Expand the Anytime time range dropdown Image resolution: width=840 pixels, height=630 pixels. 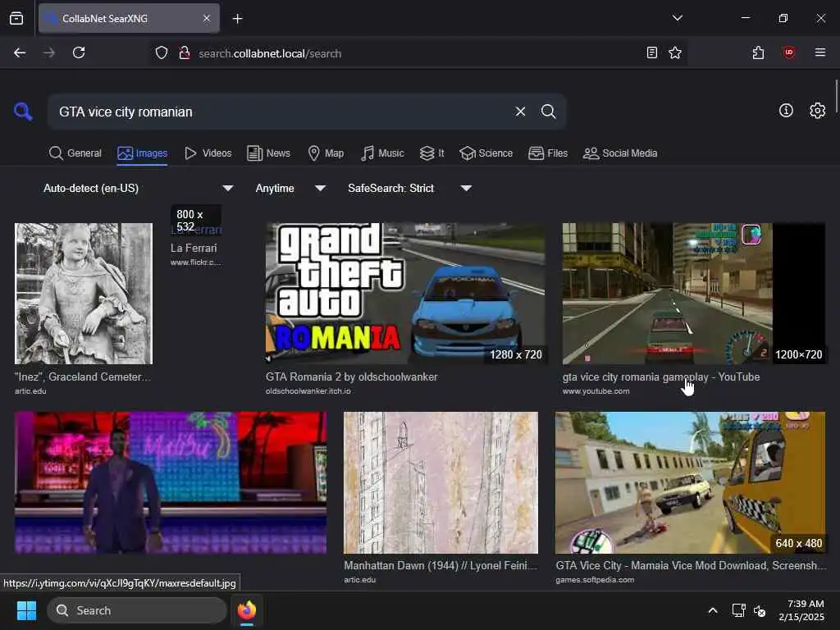click(x=290, y=188)
